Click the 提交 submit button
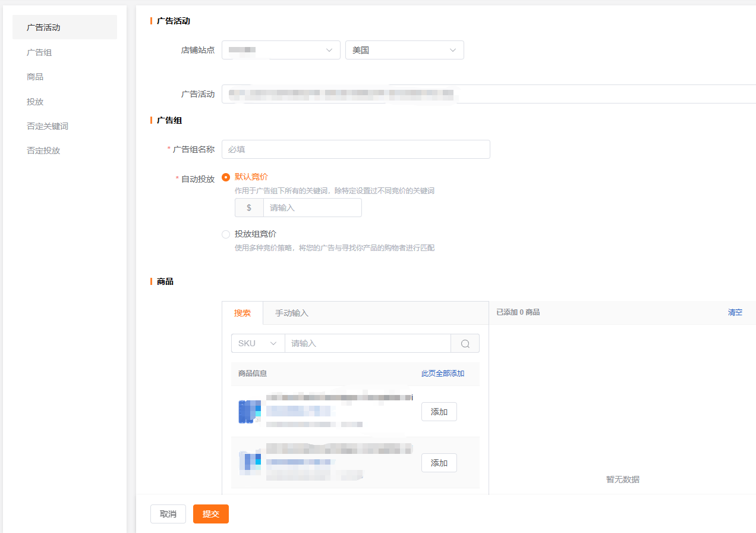 click(x=210, y=514)
